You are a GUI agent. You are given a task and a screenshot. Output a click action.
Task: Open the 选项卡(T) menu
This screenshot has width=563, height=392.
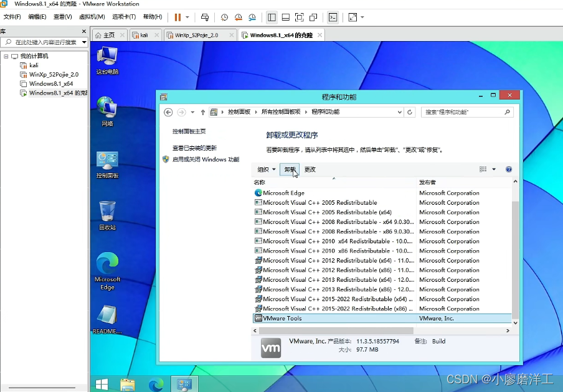pos(124,17)
